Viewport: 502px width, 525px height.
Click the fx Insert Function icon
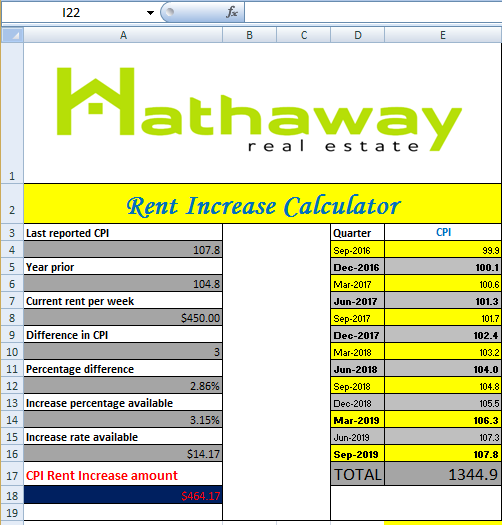tap(232, 13)
